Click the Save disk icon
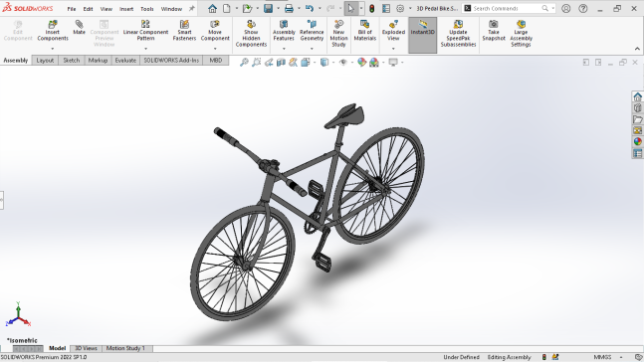Viewport: 644px width, 362px height. click(268, 8)
